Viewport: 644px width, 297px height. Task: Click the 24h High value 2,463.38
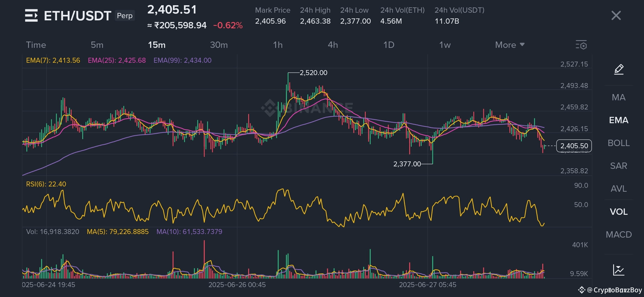(x=315, y=21)
